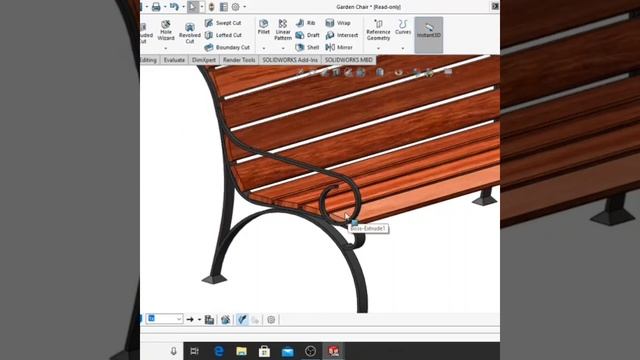Open the combo box in the bottom toolbar
This screenshot has width=640, height=360.
(164, 318)
